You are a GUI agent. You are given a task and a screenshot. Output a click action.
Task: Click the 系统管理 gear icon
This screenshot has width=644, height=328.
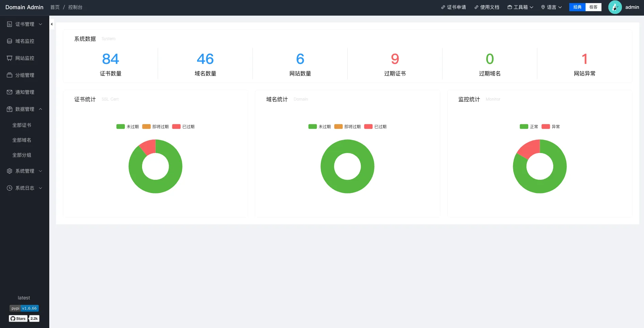click(10, 171)
